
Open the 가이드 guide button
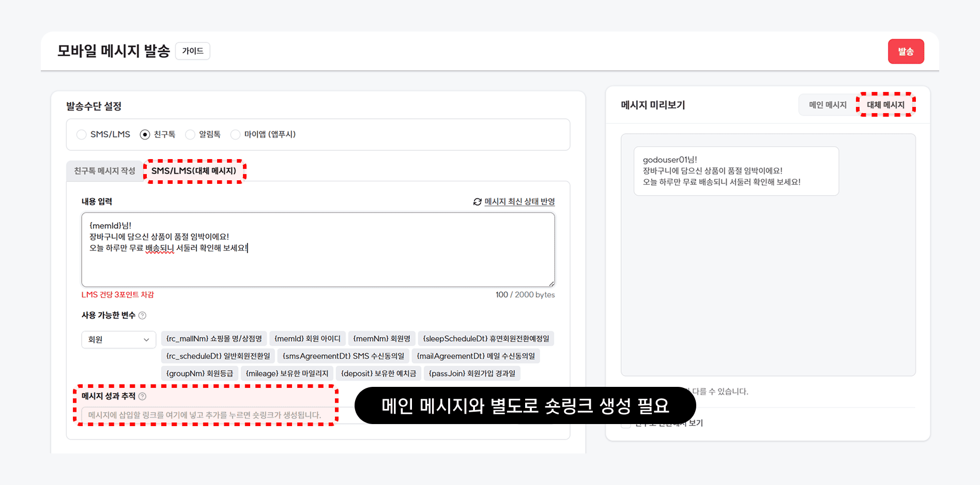(x=193, y=51)
